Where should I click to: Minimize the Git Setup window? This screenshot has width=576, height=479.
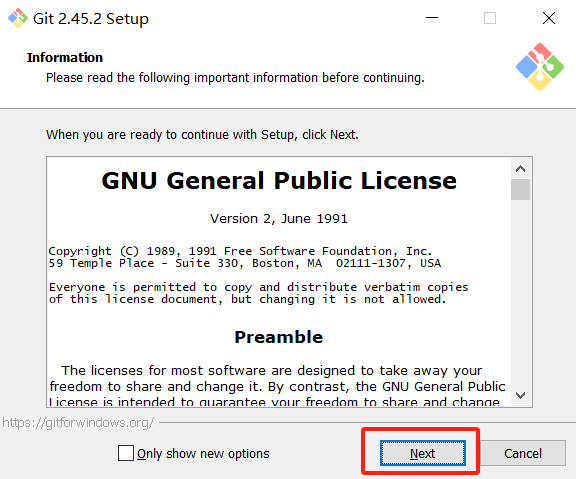(x=432, y=18)
